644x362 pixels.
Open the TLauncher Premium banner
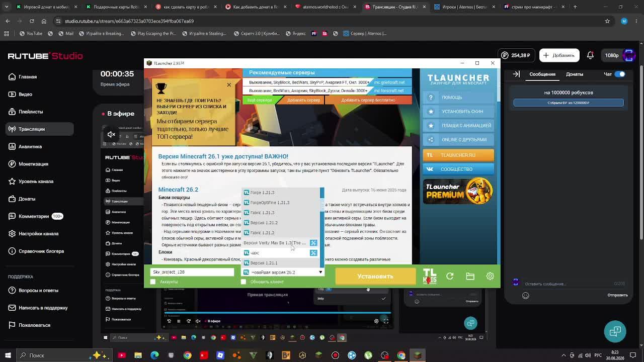[458, 191]
